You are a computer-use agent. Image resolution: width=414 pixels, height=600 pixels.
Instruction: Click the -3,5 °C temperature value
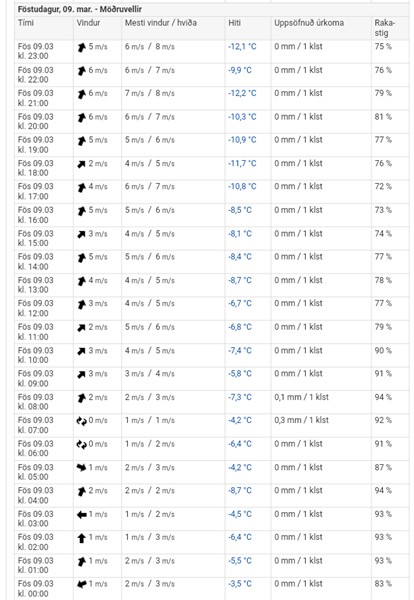[x=240, y=584]
